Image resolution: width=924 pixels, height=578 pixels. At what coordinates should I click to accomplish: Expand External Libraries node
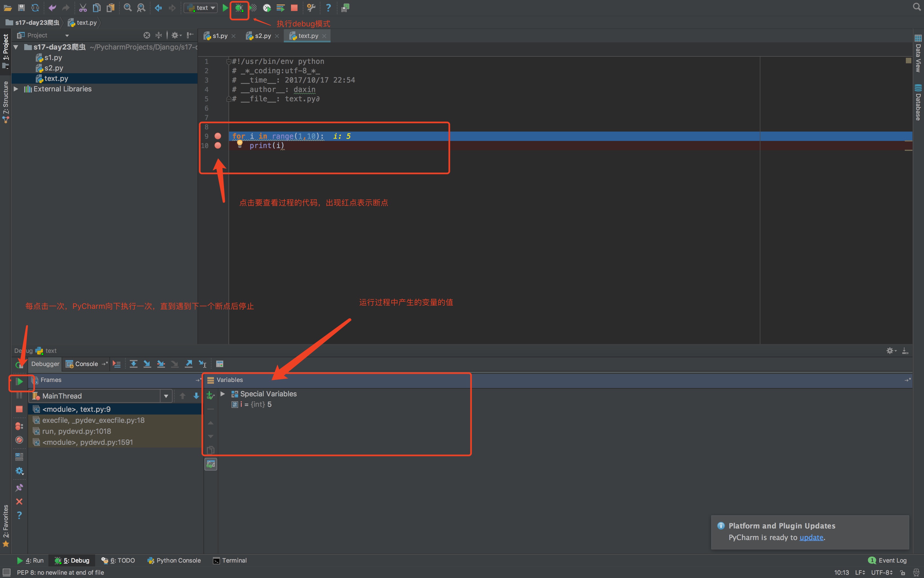pos(16,89)
